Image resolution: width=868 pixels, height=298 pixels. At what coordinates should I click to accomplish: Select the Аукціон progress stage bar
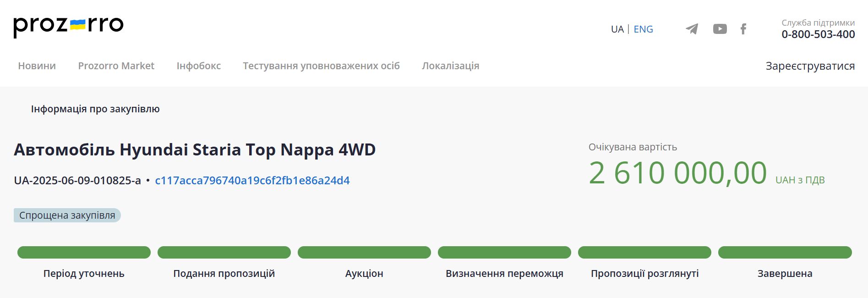364,253
